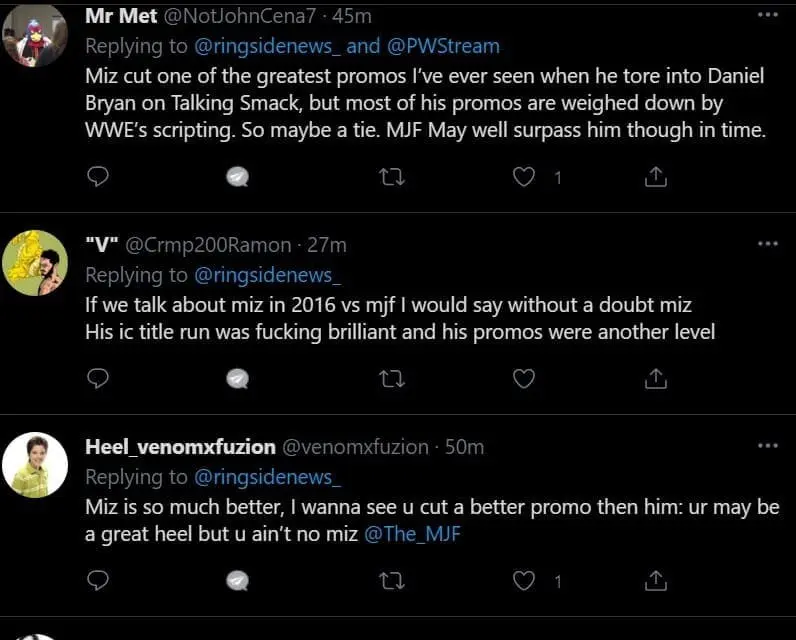
Task: Like the "V" tweet about ic title
Action: pyautogui.click(x=523, y=378)
